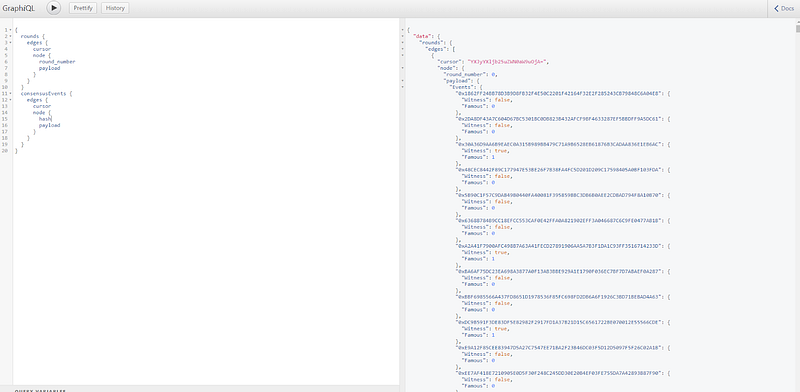Click the event hash starting 0x48CEC8
This screenshot has height=392, width=800.
coord(560,169)
